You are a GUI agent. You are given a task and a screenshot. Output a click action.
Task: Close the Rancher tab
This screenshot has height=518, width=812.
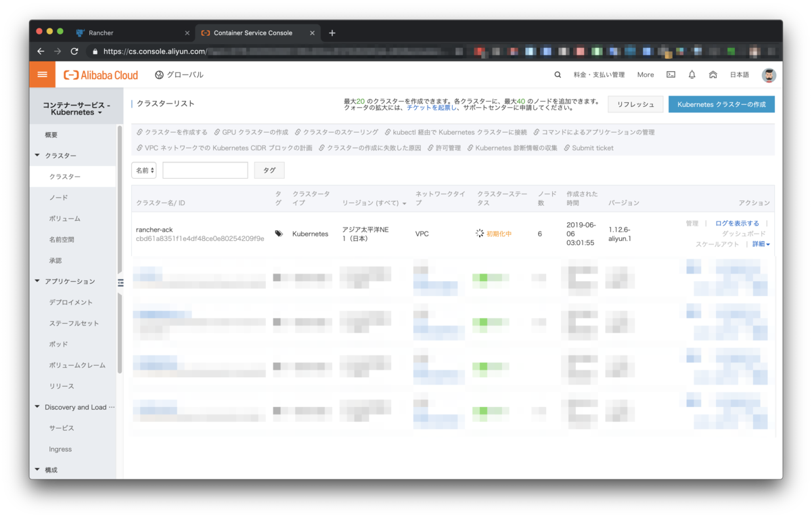pos(187,33)
